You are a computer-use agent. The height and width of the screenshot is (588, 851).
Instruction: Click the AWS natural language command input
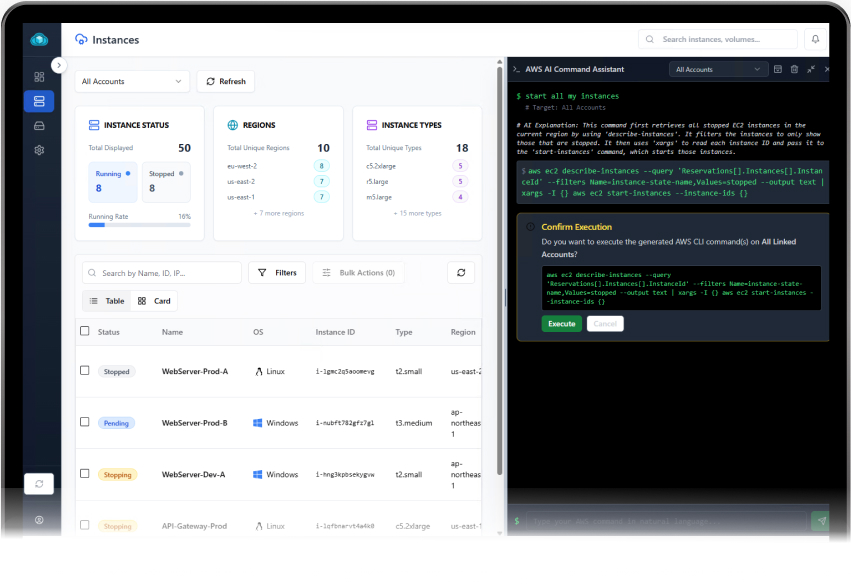click(x=666, y=521)
